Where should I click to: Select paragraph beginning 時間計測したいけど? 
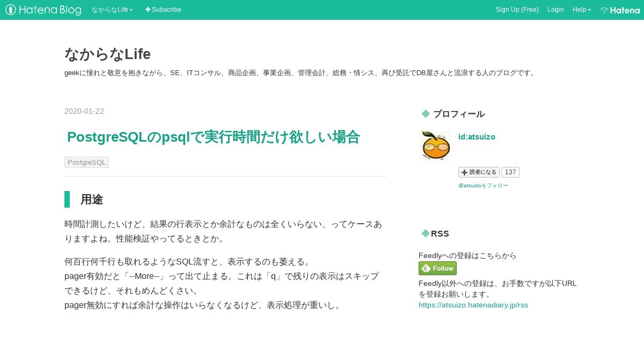coord(223,231)
